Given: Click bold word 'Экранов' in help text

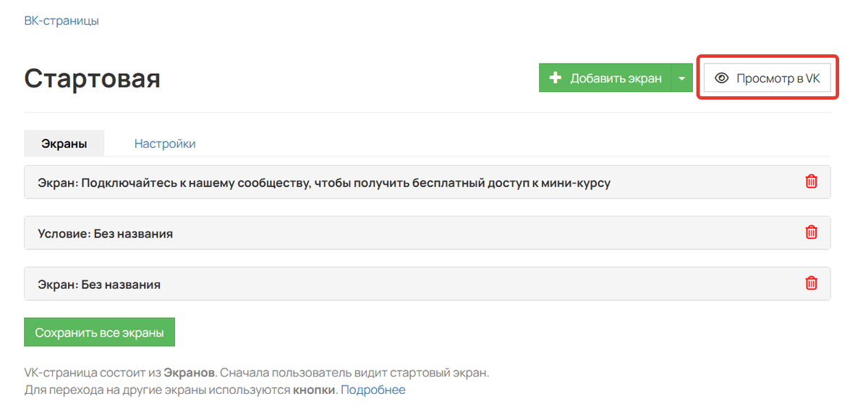Looking at the screenshot, I should click(189, 373).
